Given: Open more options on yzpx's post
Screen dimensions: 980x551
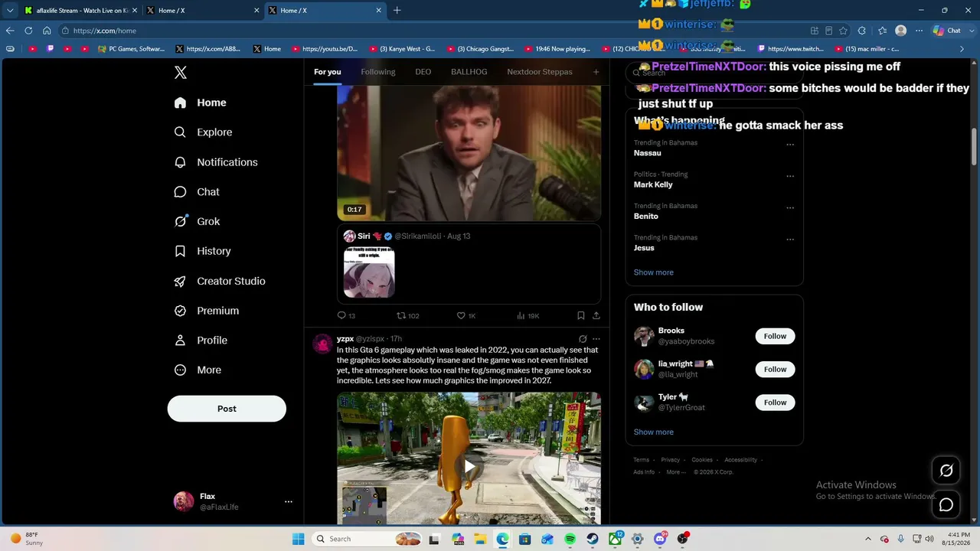Looking at the screenshot, I should coord(596,339).
